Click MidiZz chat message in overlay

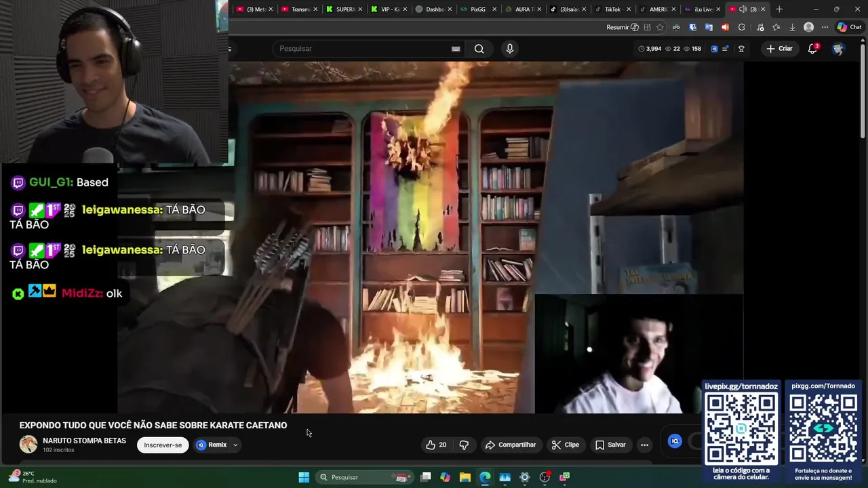point(66,293)
